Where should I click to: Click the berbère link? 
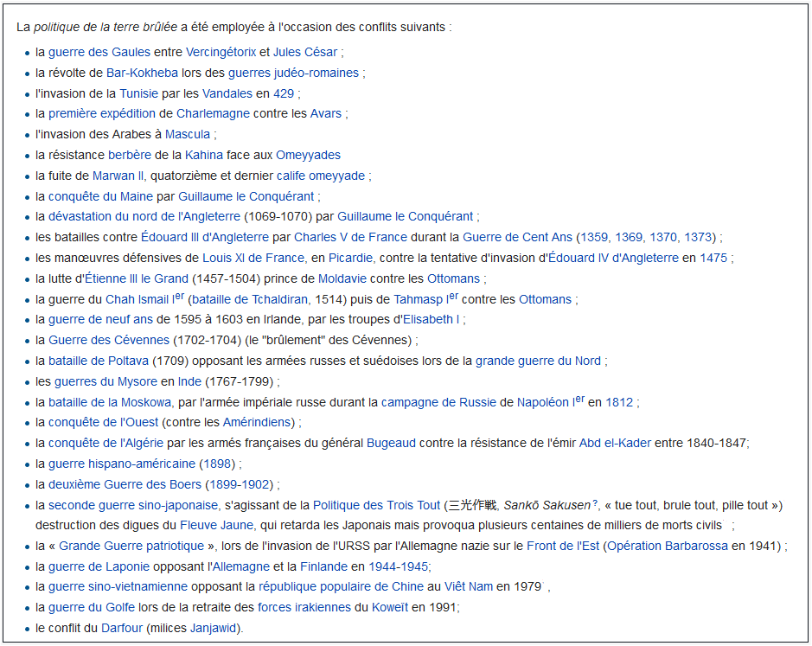(x=130, y=156)
